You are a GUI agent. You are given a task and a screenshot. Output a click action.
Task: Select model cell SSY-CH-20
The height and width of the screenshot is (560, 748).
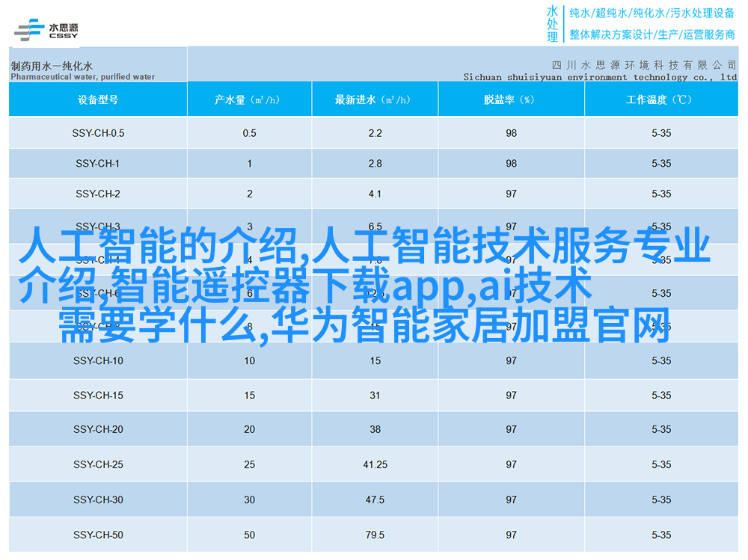pos(98,429)
